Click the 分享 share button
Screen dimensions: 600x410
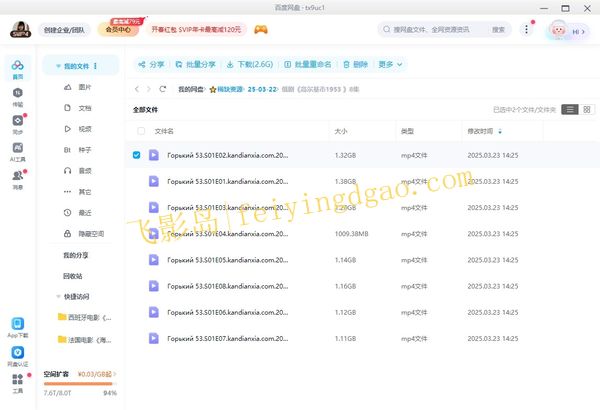click(152, 64)
